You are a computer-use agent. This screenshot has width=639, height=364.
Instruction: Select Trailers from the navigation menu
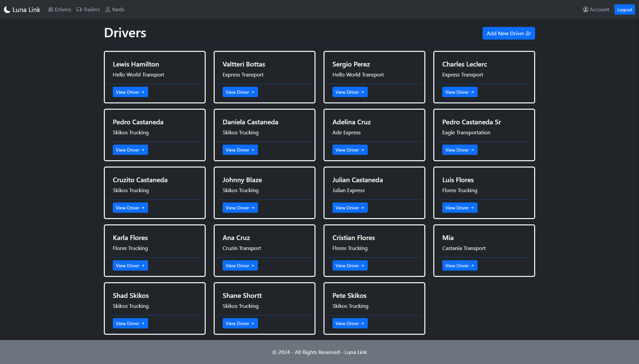point(88,9)
